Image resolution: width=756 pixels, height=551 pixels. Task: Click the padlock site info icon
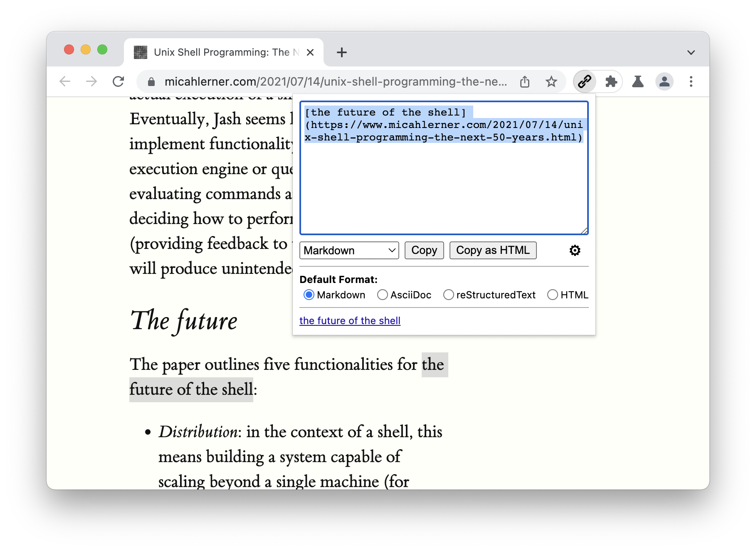tap(151, 82)
